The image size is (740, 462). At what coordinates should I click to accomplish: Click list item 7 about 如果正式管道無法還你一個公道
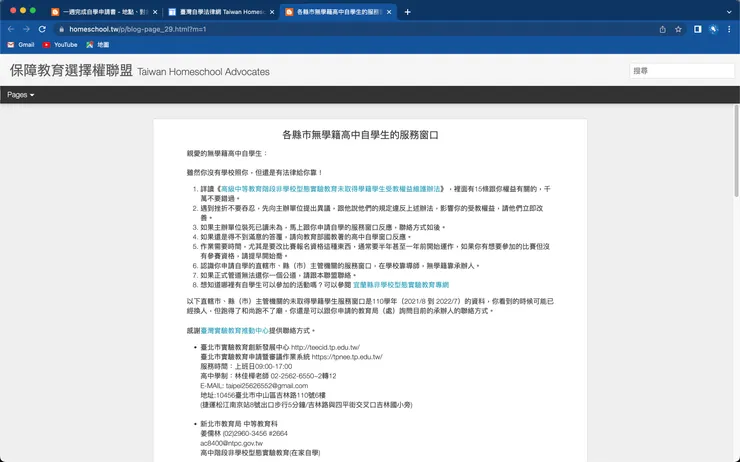point(278,275)
